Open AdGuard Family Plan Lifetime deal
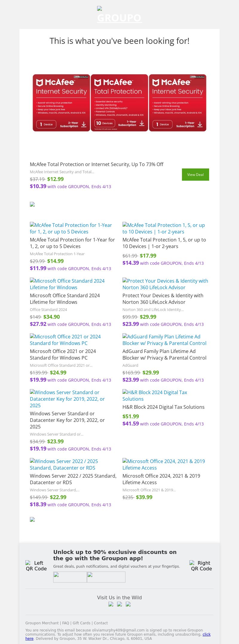This screenshot has height=644, width=239. 164,340
